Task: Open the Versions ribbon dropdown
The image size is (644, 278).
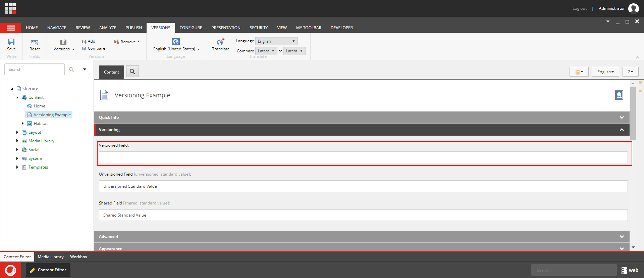Action: click(x=64, y=49)
